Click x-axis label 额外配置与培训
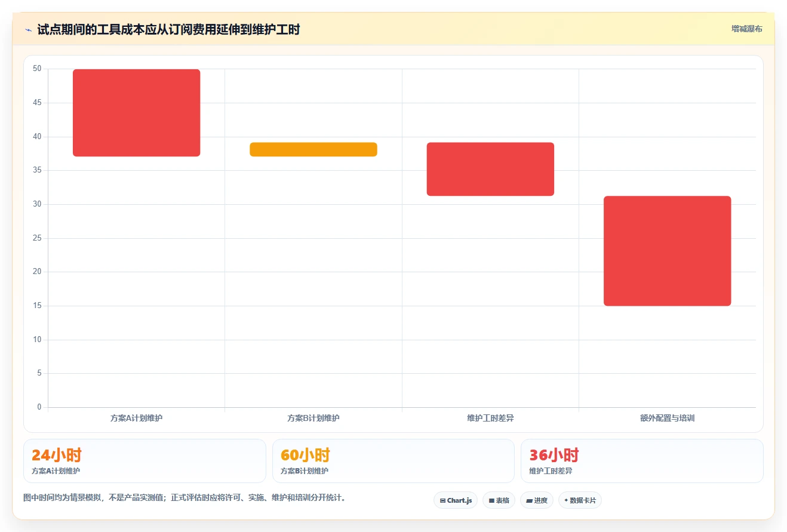 [668, 418]
